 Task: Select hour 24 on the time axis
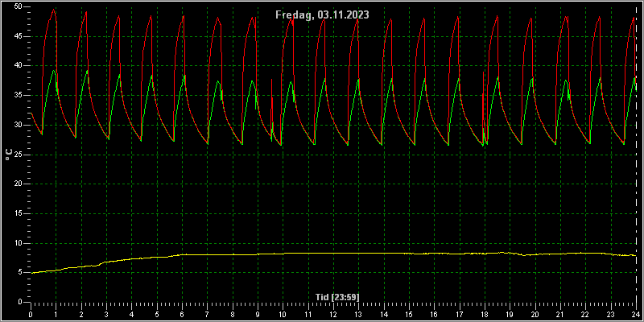click(636, 314)
